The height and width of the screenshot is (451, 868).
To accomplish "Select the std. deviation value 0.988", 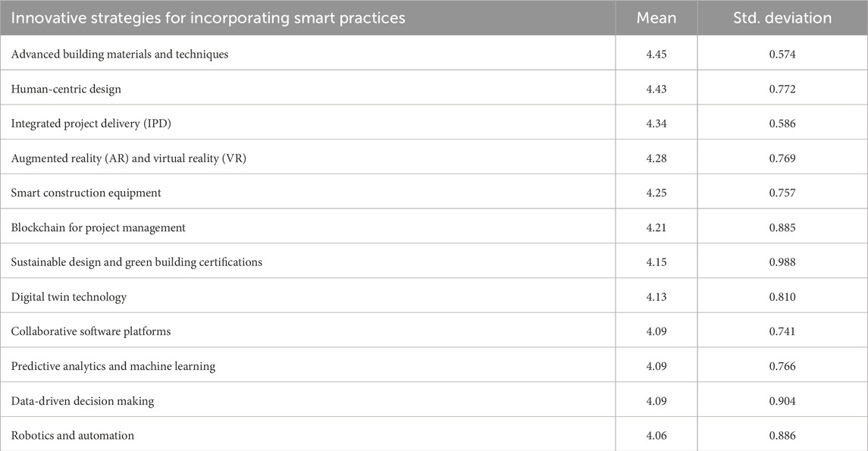I will [x=782, y=262].
